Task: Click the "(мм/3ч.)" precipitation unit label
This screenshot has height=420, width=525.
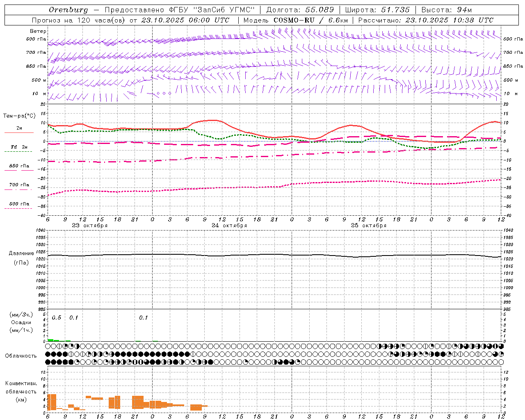Action: tap(21, 315)
